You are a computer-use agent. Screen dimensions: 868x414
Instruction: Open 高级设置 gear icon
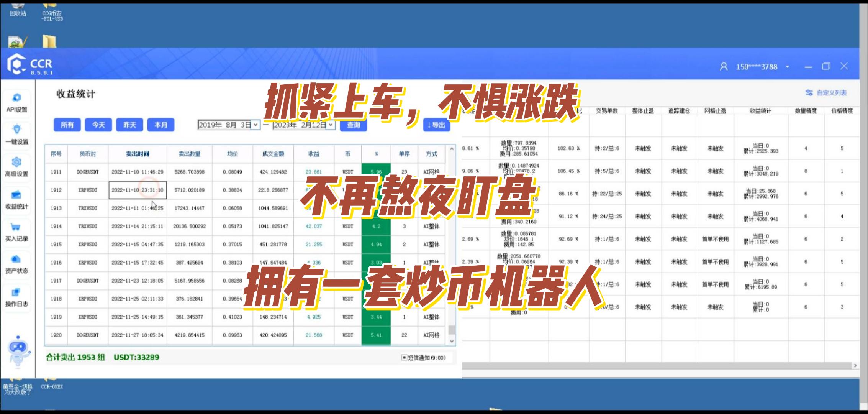[16, 162]
